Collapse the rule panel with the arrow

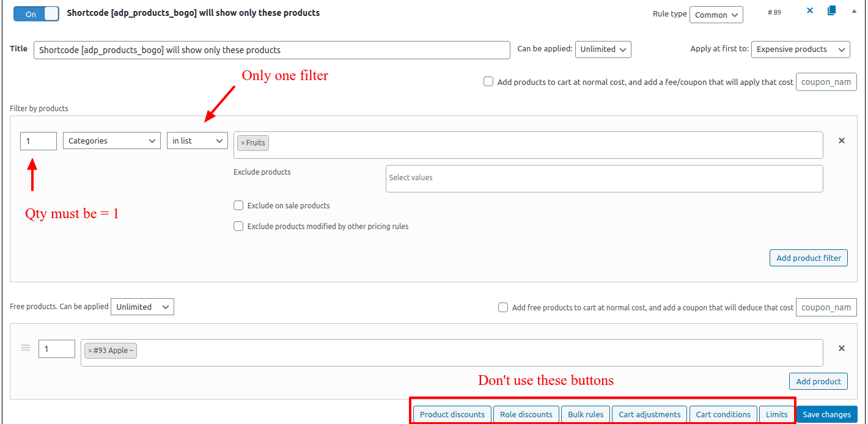tap(854, 11)
